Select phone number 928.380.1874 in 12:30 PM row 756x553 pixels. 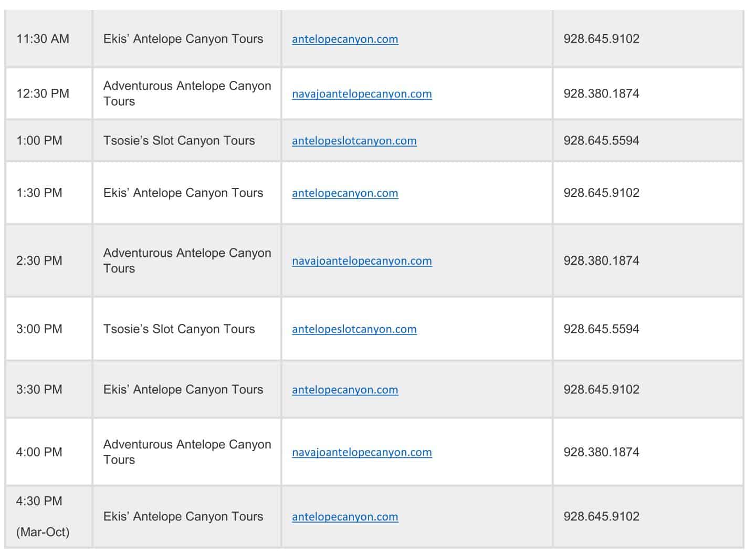coord(601,93)
